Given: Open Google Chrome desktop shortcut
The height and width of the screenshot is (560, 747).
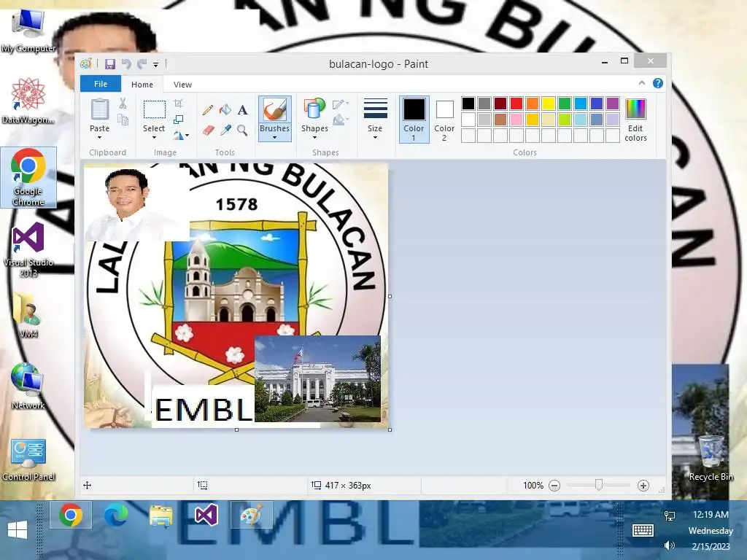Looking at the screenshot, I should pyautogui.click(x=28, y=177).
